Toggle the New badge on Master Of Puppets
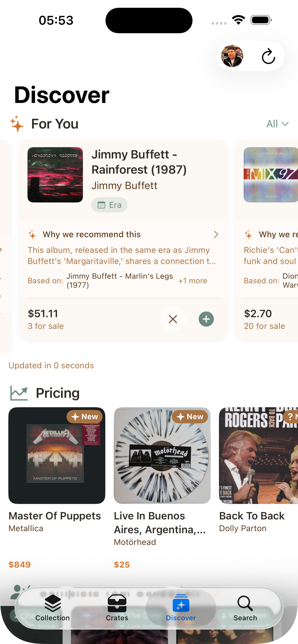 [84, 416]
